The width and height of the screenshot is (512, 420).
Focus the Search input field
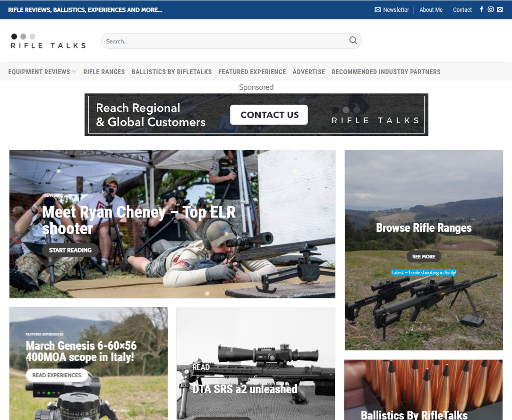[x=231, y=41]
